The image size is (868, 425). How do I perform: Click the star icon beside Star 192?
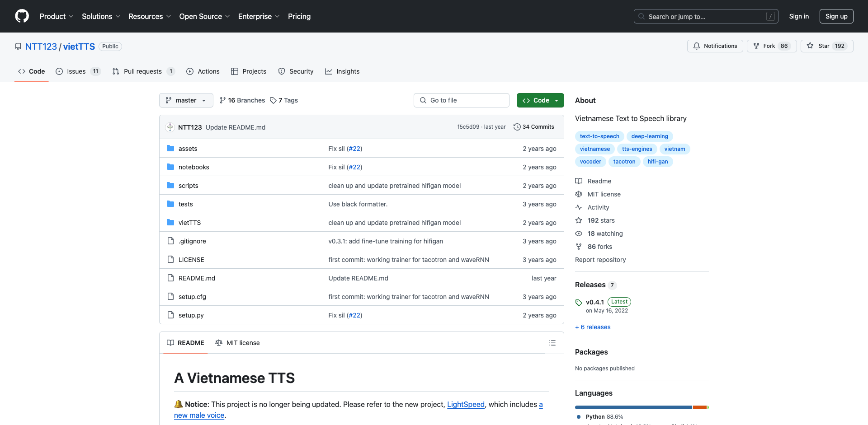tap(810, 46)
